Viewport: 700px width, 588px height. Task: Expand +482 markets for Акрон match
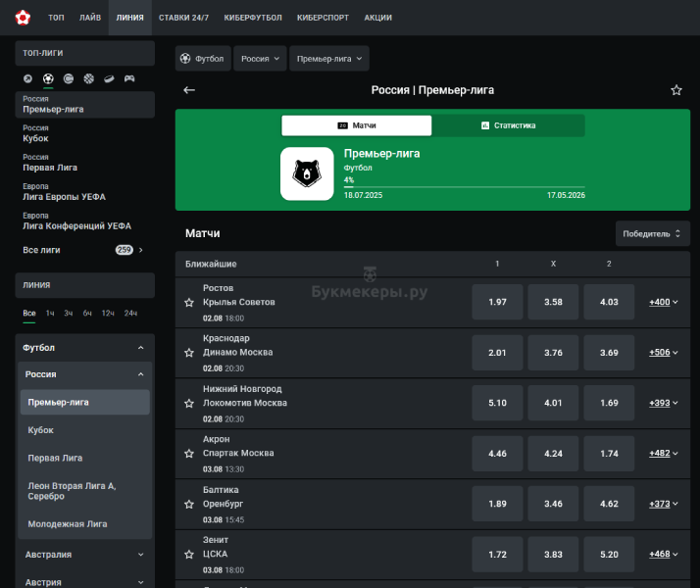(664, 454)
